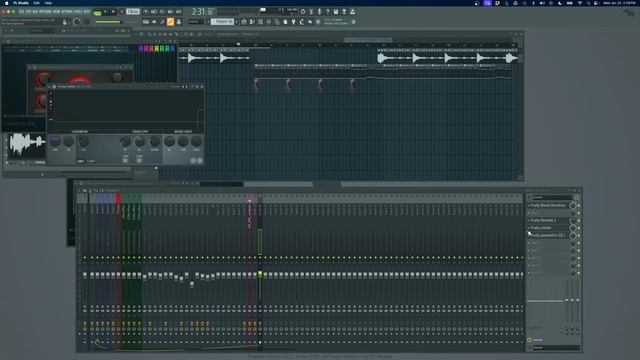Click the Limiter envelope ATT knob
The width and height of the screenshot is (640, 360).
tap(125, 141)
